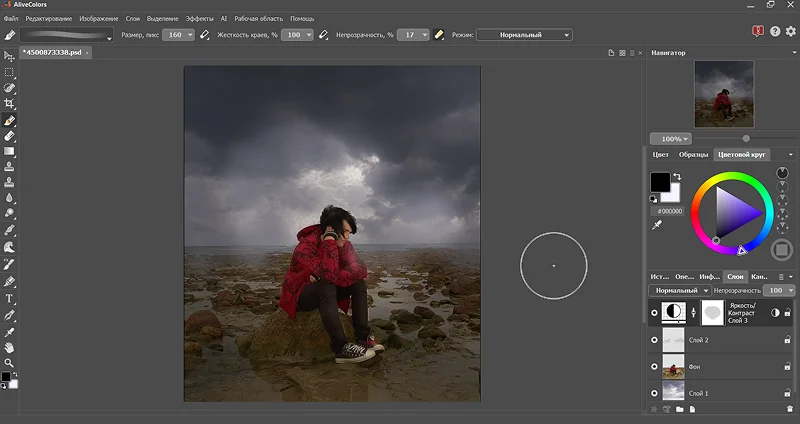The height and width of the screenshot is (424, 800).
Task: Open the Помощь menu
Action: (x=302, y=18)
